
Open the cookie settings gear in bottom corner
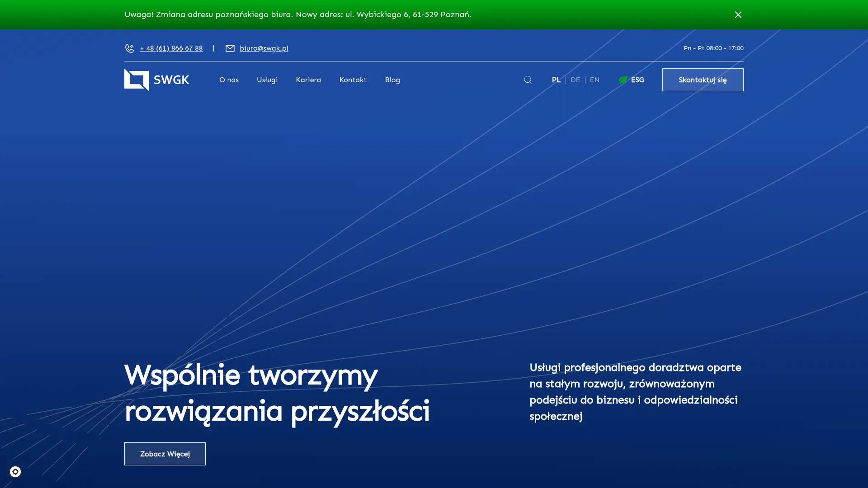[16, 471]
